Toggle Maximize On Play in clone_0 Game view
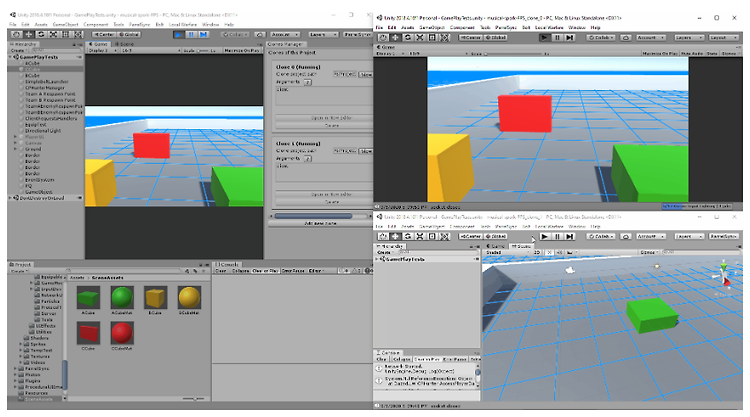The image size is (750, 417). 660,54
